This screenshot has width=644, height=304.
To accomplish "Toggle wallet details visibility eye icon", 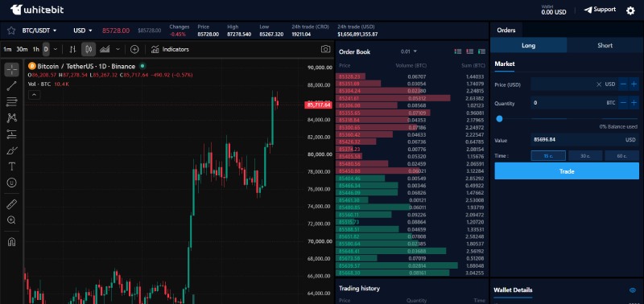I will point(633,290).
